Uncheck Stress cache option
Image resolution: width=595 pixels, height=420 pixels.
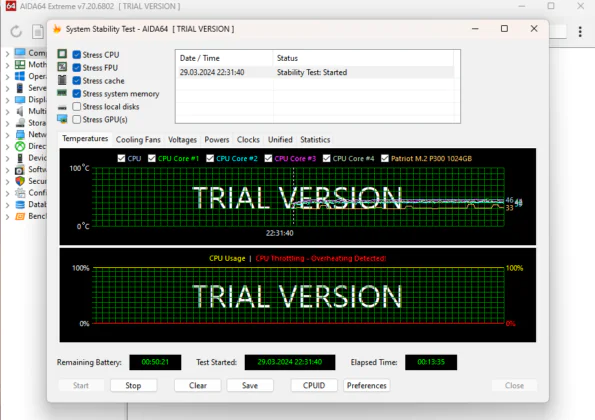[x=77, y=80]
